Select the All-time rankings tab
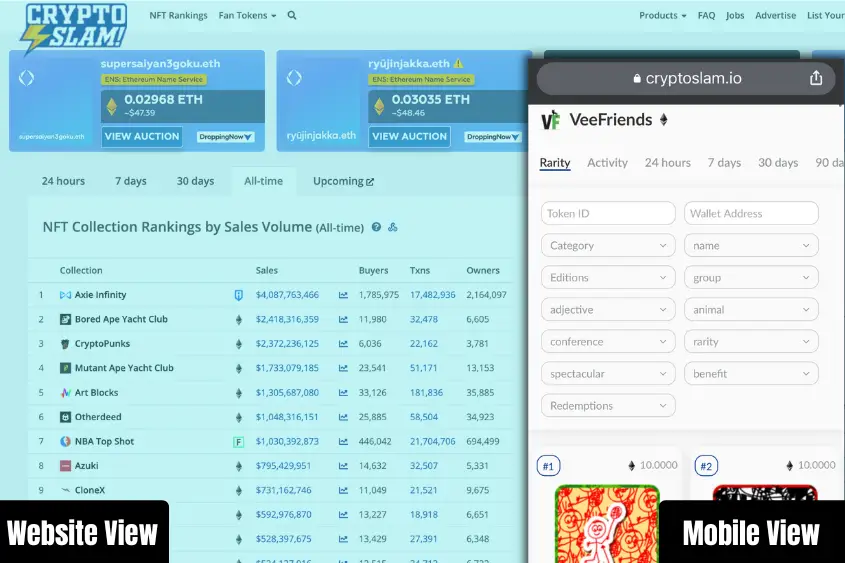The image size is (845, 563). click(x=264, y=181)
